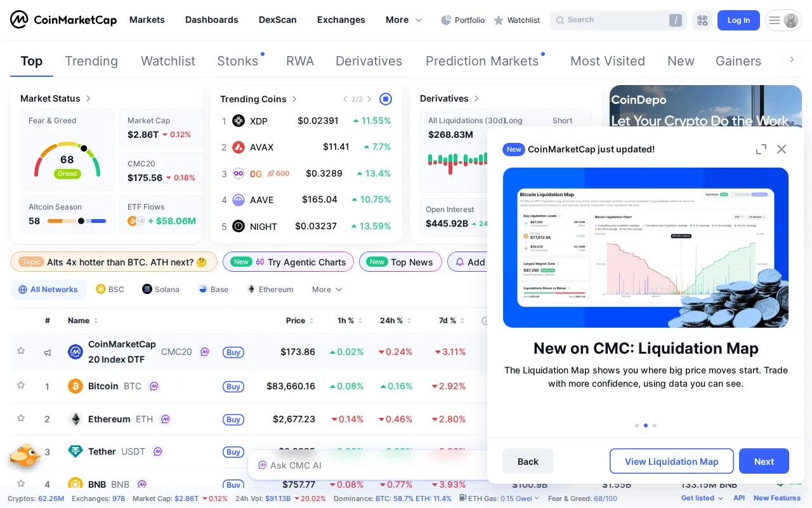812x508 pixels.
Task: Switch to the Trending tab
Action: [x=91, y=61]
